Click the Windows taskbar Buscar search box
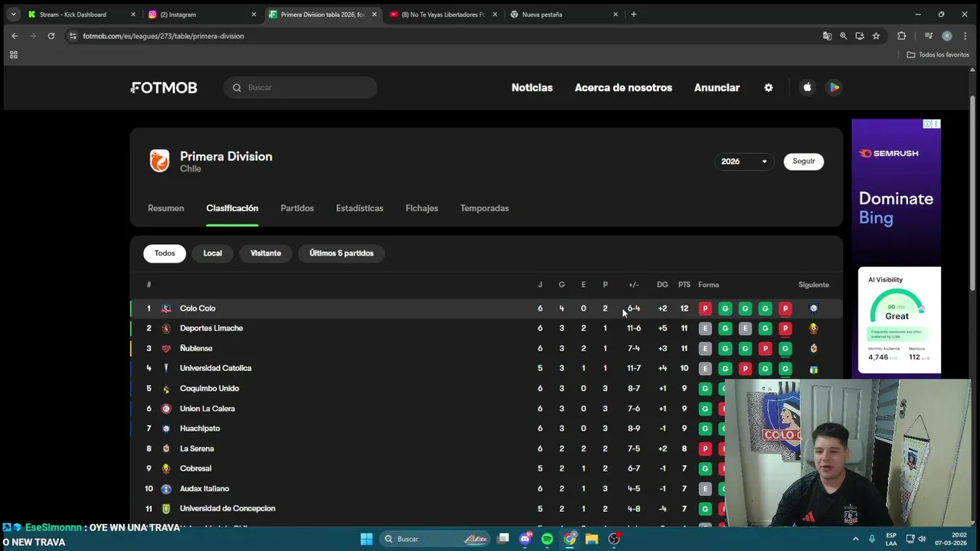 pyautogui.click(x=435, y=539)
